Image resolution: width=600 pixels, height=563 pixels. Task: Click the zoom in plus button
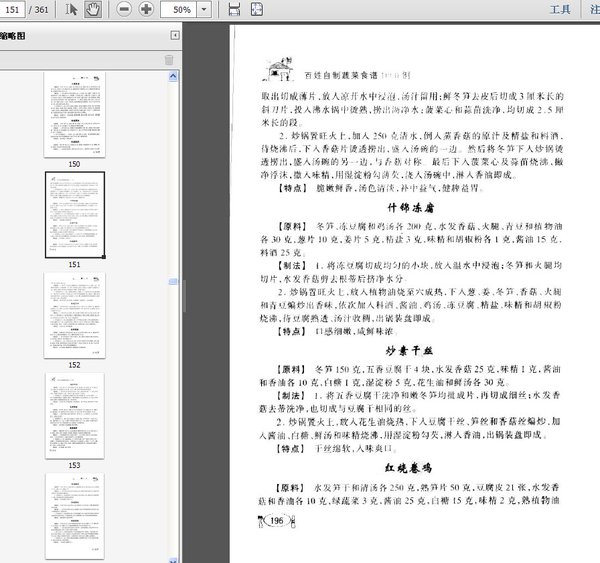coord(146,9)
